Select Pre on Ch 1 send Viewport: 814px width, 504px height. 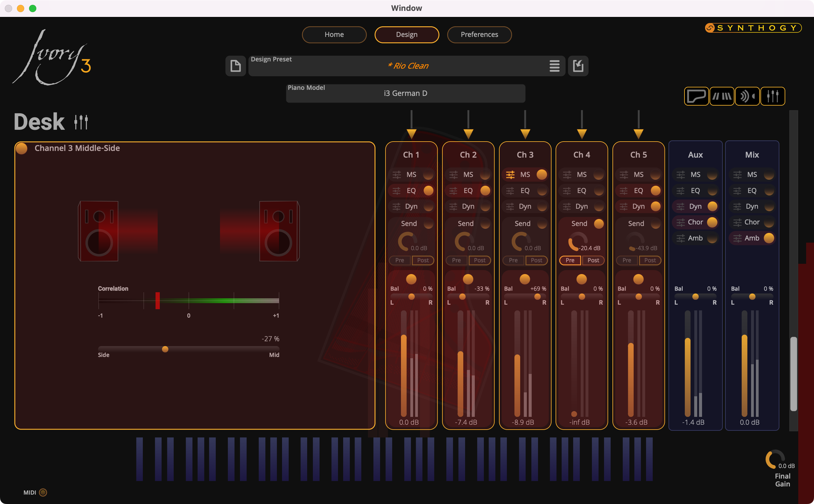(400, 260)
